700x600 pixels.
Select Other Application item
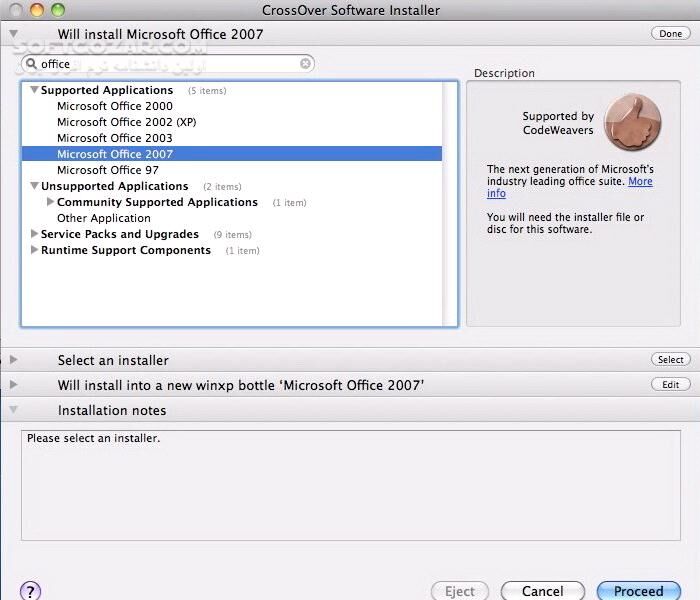coord(104,218)
